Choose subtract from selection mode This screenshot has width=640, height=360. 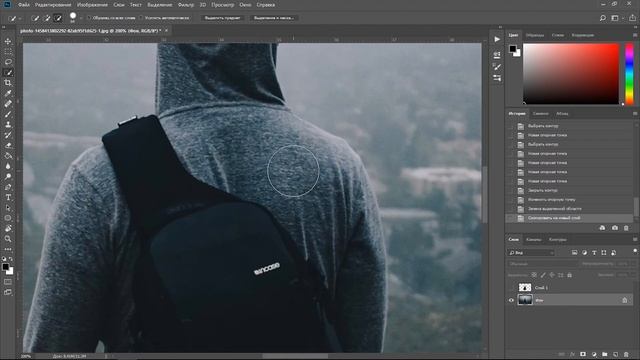point(58,18)
